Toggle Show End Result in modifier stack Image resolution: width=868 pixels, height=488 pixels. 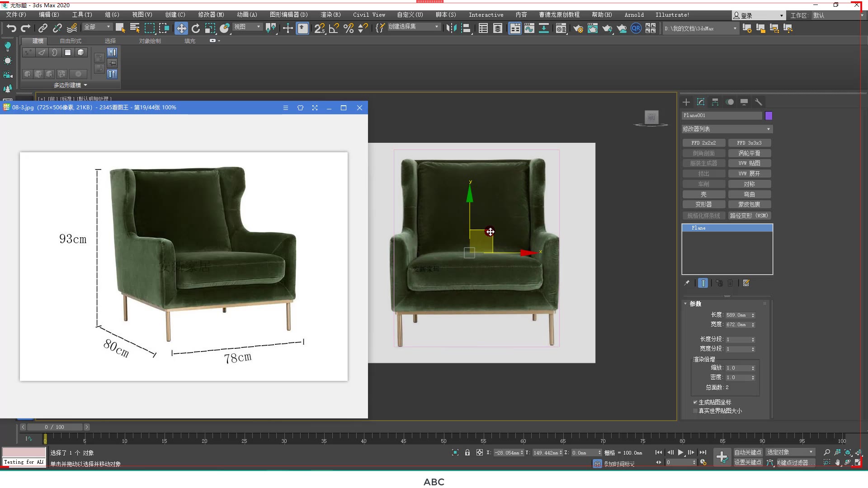703,283
